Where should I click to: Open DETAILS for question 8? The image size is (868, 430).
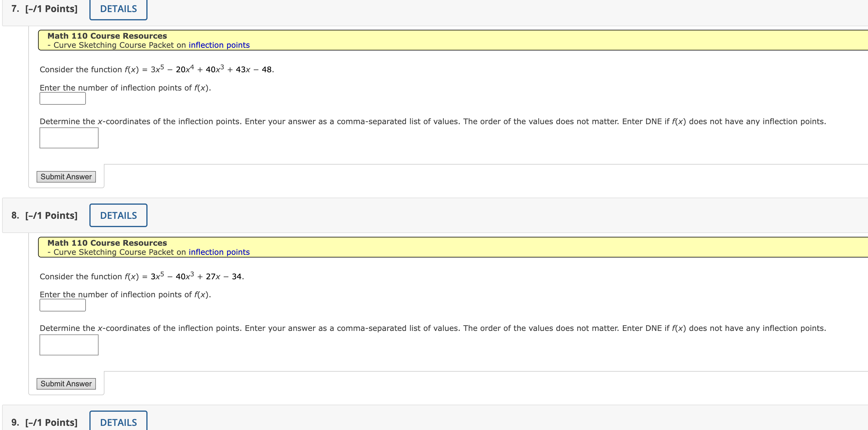(x=118, y=216)
